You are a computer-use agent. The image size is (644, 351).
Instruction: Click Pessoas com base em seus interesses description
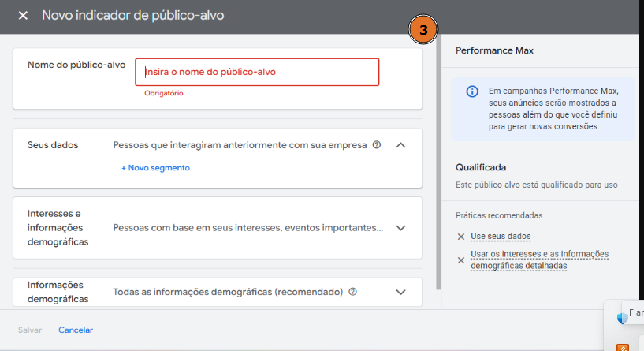point(248,228)
